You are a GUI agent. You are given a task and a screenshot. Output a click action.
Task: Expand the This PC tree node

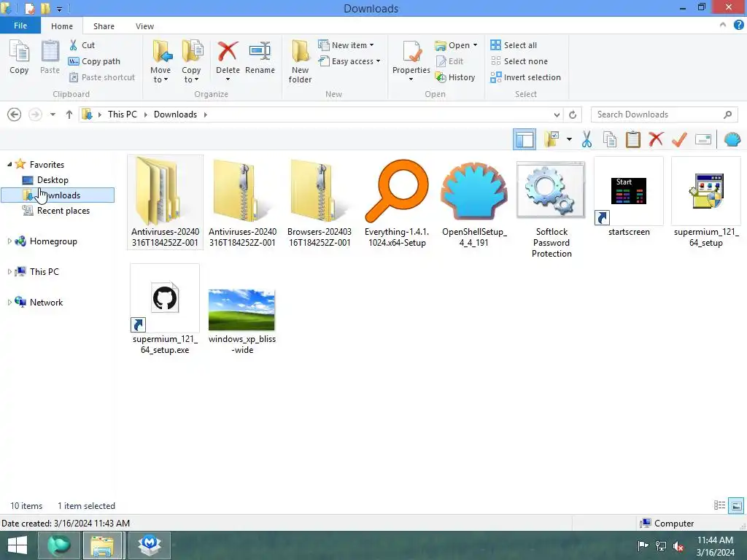tap(9, 271)
